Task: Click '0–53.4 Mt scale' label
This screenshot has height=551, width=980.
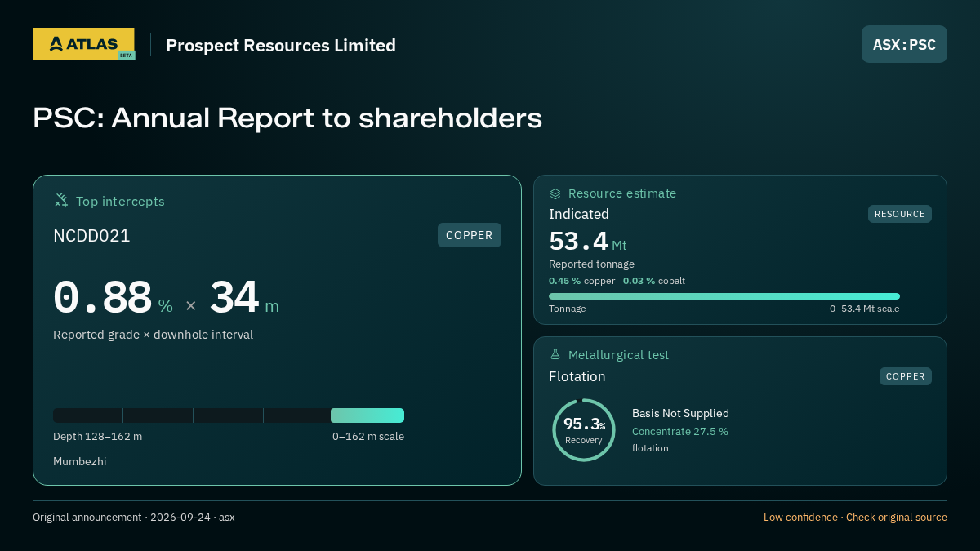Action: point(865,309)
